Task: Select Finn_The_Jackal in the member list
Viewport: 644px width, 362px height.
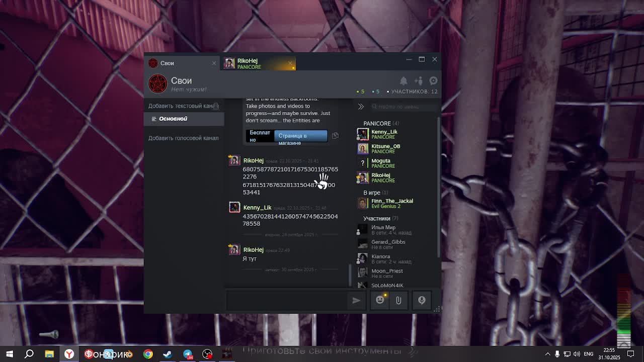Action: click(395, 203)
